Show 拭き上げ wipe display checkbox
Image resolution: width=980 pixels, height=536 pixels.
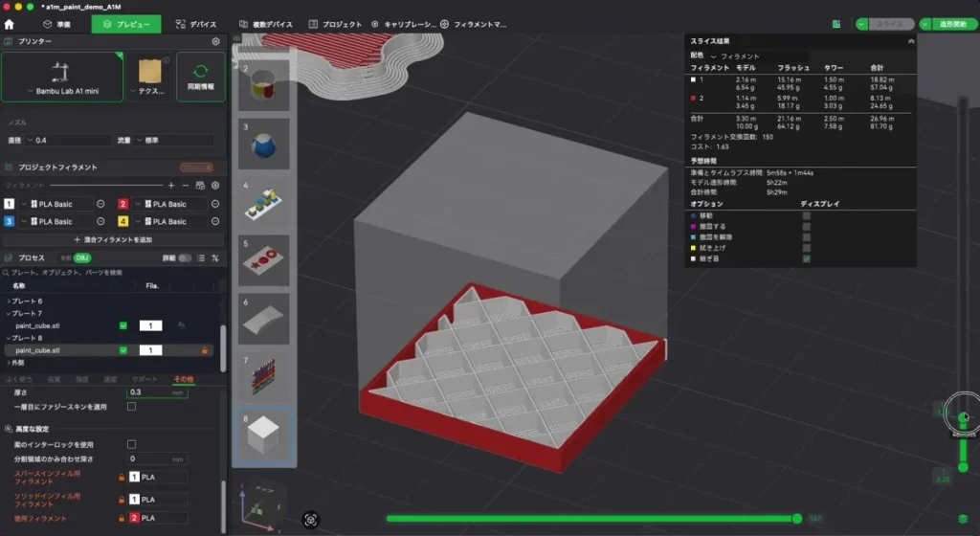click(x=806, y=248)
